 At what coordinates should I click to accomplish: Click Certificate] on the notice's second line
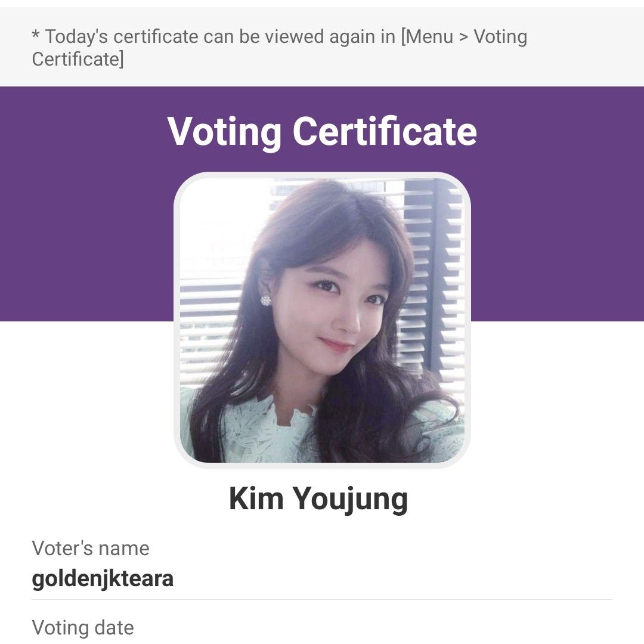(78, 60)
